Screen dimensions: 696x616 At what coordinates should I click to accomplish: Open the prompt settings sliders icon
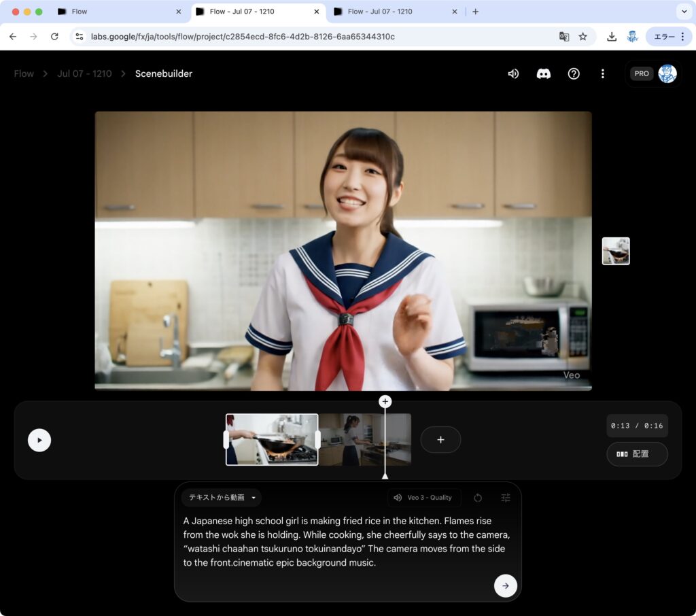click(x=506, y=498)
